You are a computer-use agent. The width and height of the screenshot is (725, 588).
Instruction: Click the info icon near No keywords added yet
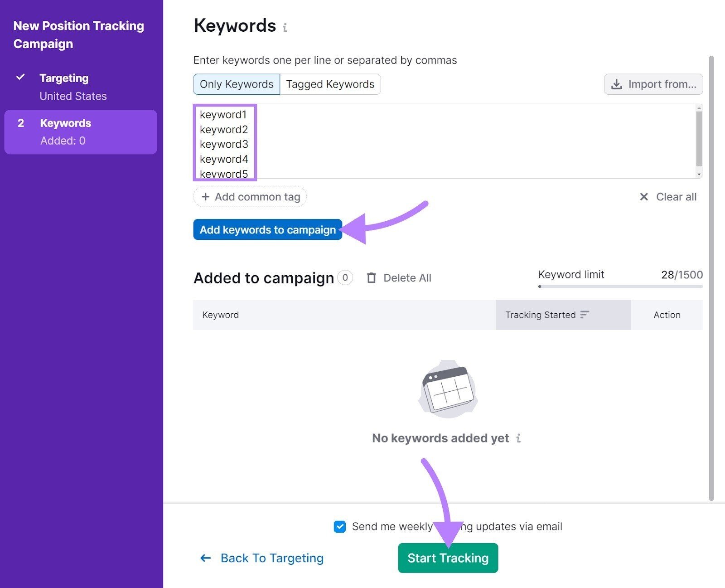(518, 438)
